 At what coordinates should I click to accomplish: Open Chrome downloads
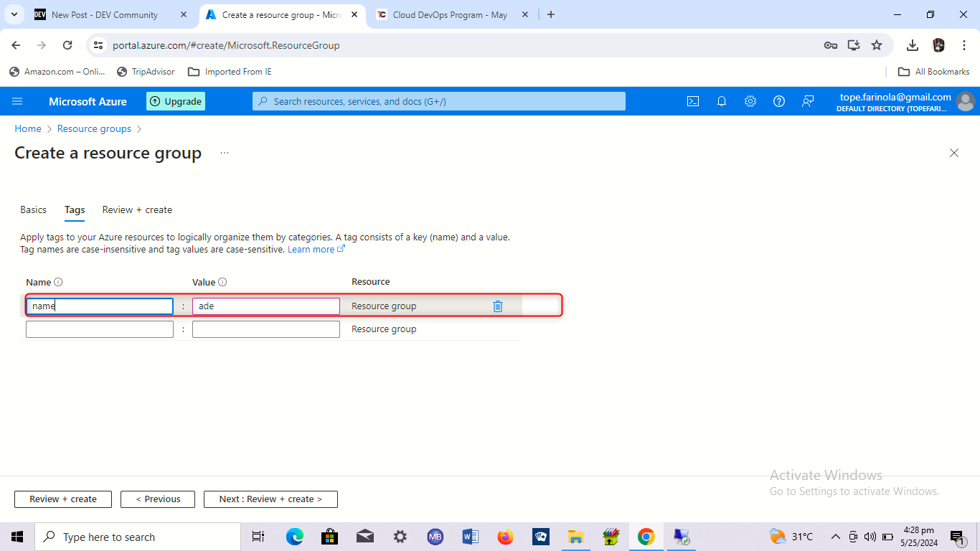(x=913, y=45)
